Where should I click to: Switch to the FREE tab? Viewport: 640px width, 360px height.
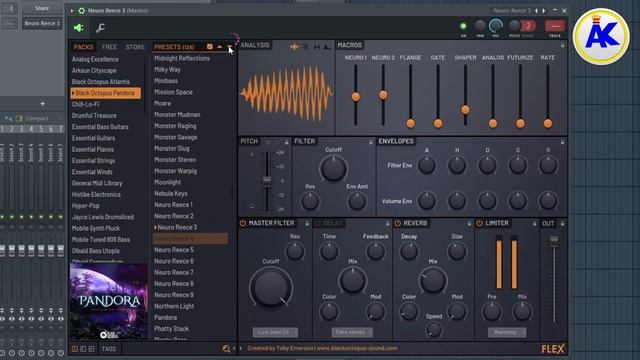(109, 47)
